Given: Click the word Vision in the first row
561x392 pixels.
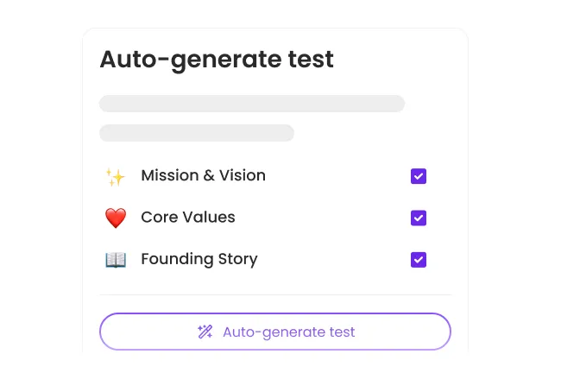Looking at the screenshot, I should pyautogui.click(x=243, y=176).
